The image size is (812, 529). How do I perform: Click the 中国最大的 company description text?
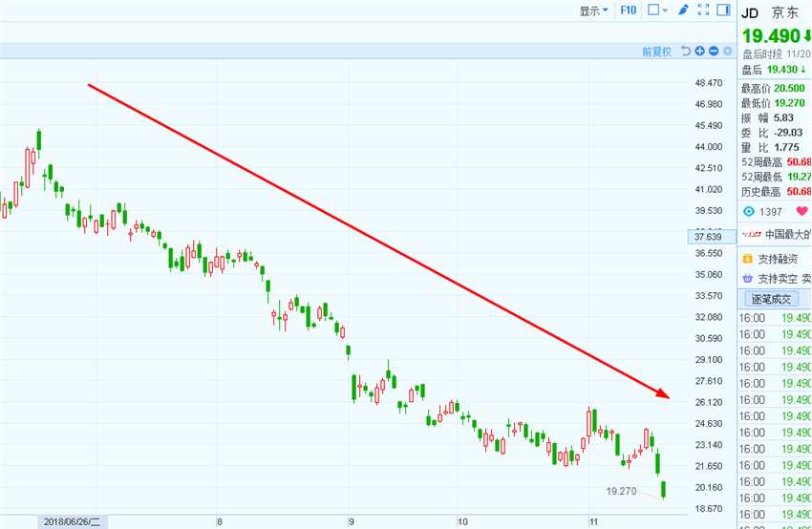tap(788, 235)
